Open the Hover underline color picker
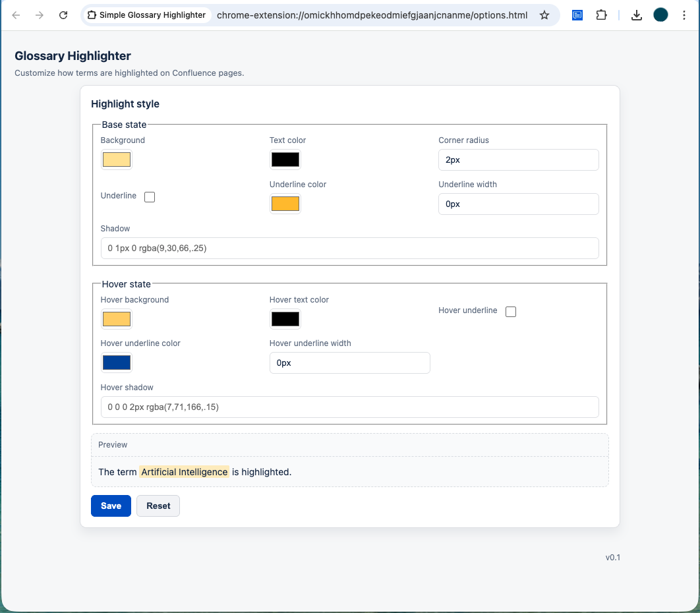This screenshot has height=613, width=700. (117, 362)
